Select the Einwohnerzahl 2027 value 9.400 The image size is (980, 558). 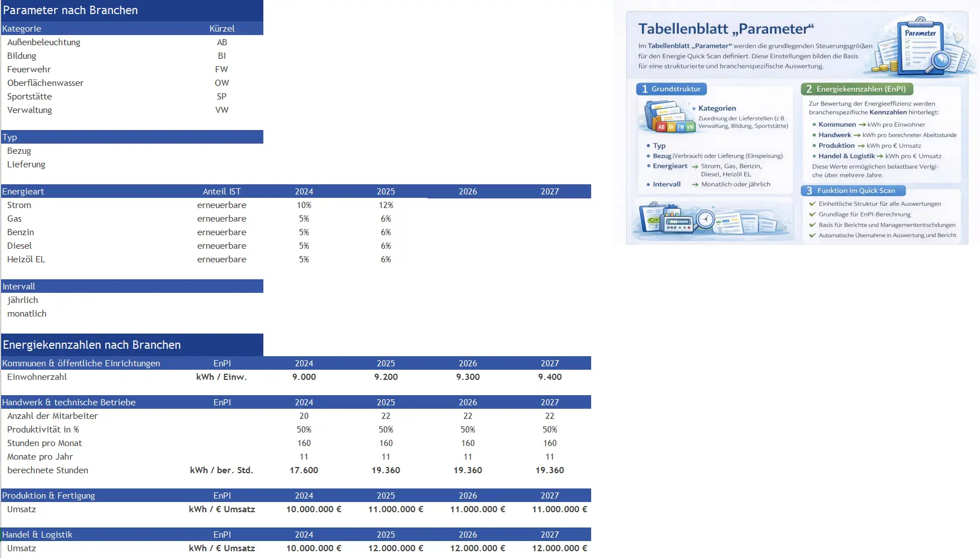click(x=549, y=377)
